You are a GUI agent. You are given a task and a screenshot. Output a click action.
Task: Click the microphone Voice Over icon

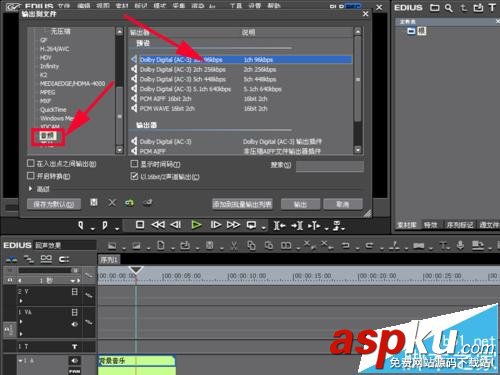(460, 246)
